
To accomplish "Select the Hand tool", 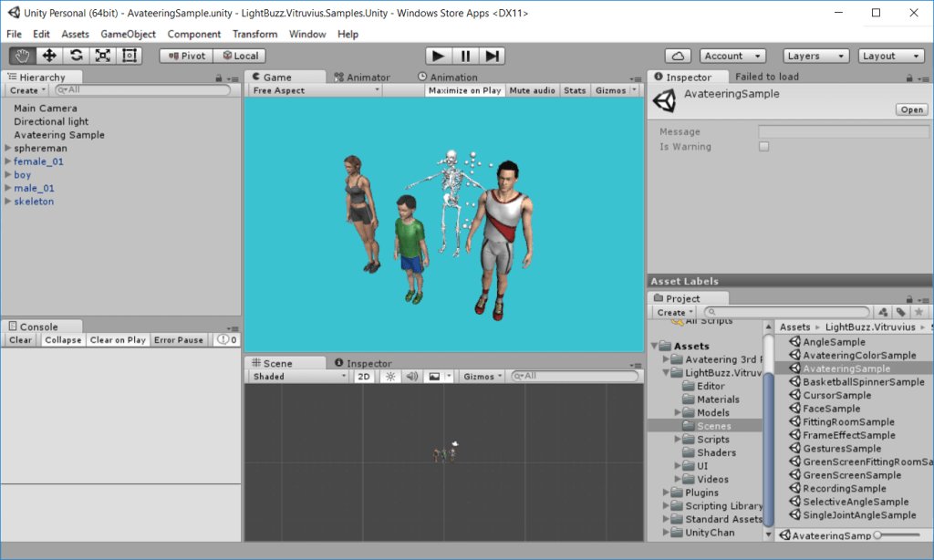I will coord(23,56).
